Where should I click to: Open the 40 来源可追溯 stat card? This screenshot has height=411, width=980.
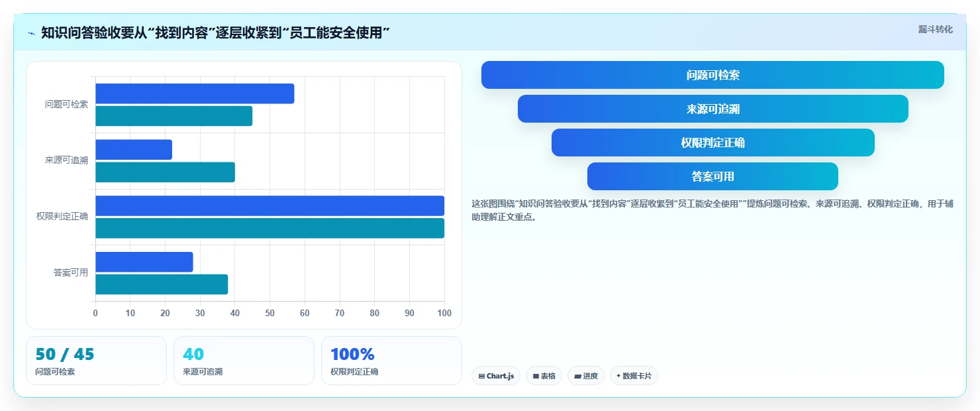click(244, 361)
